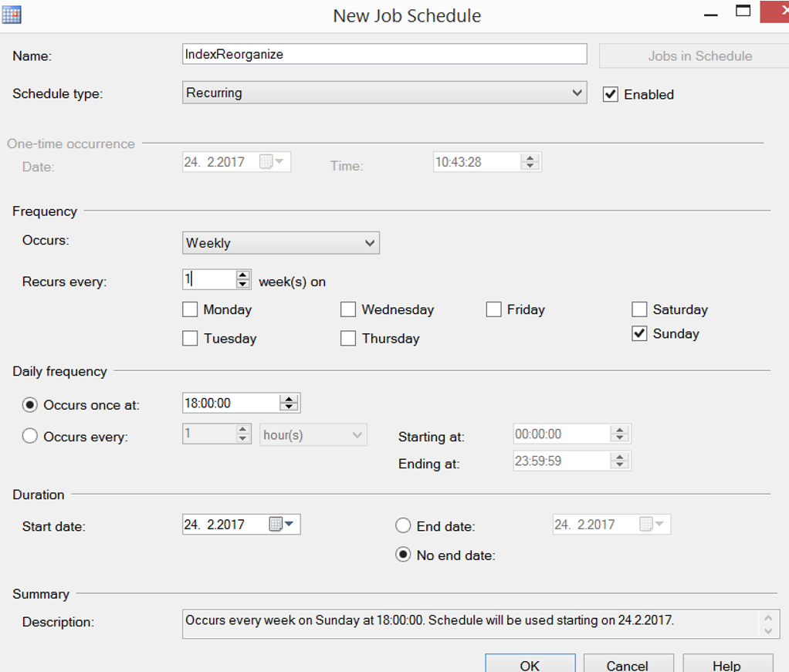The height and width of the screenshot is (672, 789).
Task: Click the OK button
Action: (x=530, y=664)
